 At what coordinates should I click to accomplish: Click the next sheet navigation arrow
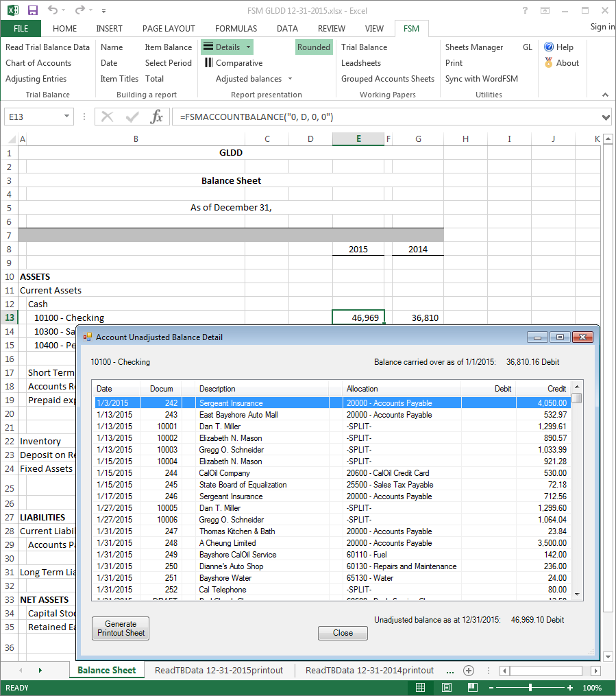coord(40,670)
